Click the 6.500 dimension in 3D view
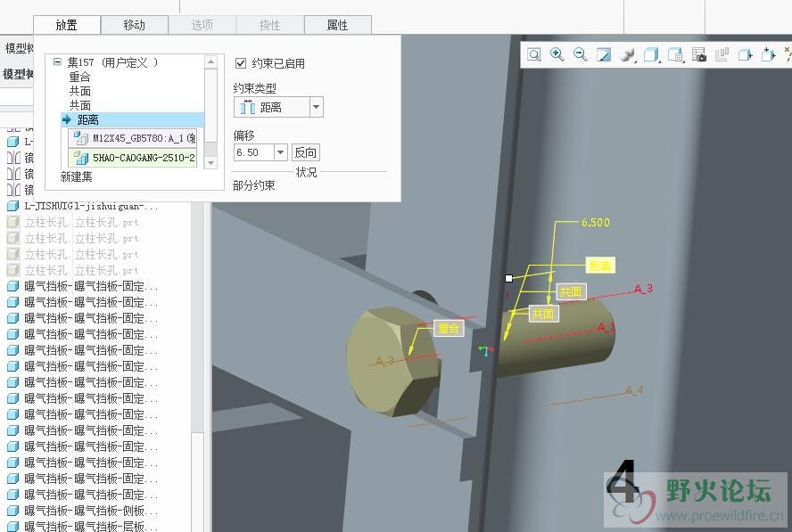Screen dimensions: 792x532 pyautogui.click(x=596, y=222)
